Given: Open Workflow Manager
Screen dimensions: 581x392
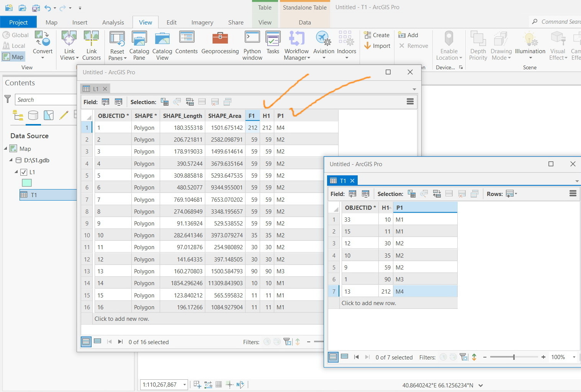Looking at the screenshot, I should coord(296,46).
